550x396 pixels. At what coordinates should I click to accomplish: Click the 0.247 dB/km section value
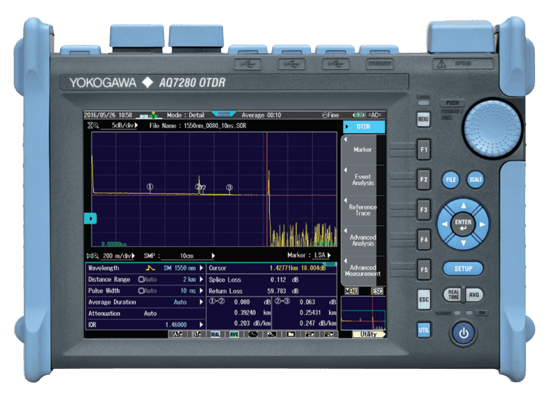tap(318, 323)
